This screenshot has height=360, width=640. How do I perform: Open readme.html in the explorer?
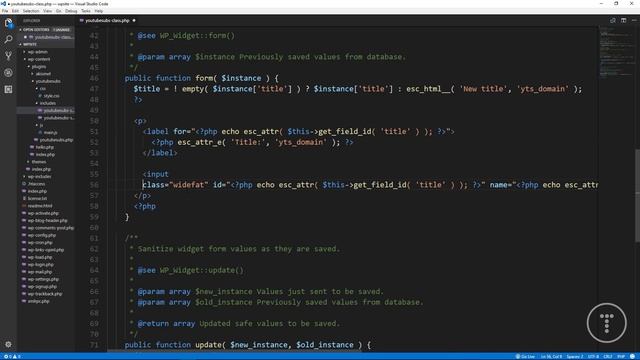pos(39,206)
